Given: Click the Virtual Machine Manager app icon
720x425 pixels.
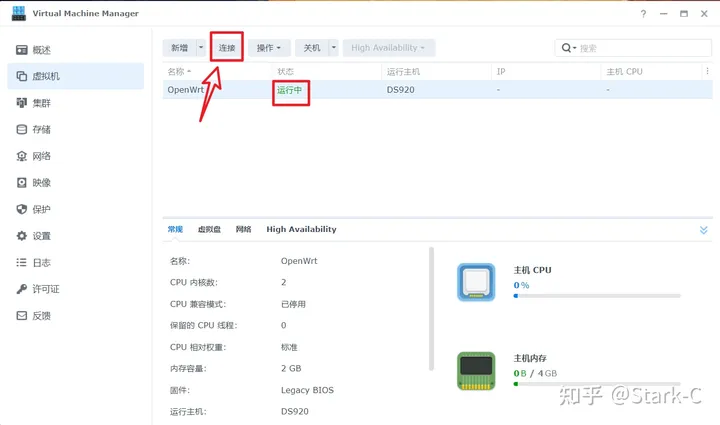Looking at the screenshot, I should (19, 13).
